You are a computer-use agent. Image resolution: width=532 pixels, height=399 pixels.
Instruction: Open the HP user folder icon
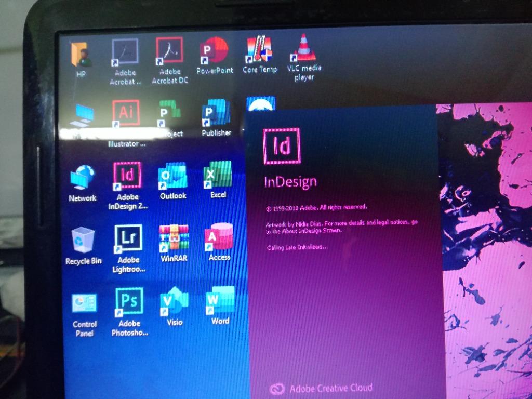tap(81, 54)
